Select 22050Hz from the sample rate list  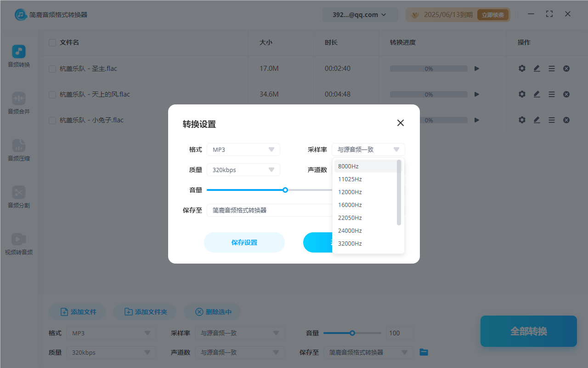click(350, 218)
